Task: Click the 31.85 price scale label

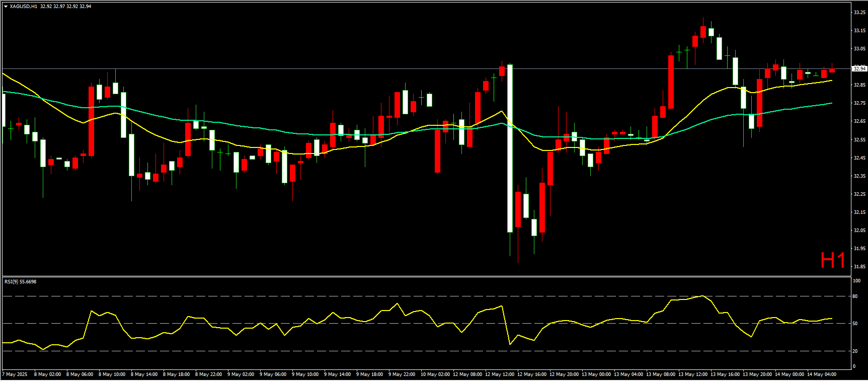Action: 859,267
